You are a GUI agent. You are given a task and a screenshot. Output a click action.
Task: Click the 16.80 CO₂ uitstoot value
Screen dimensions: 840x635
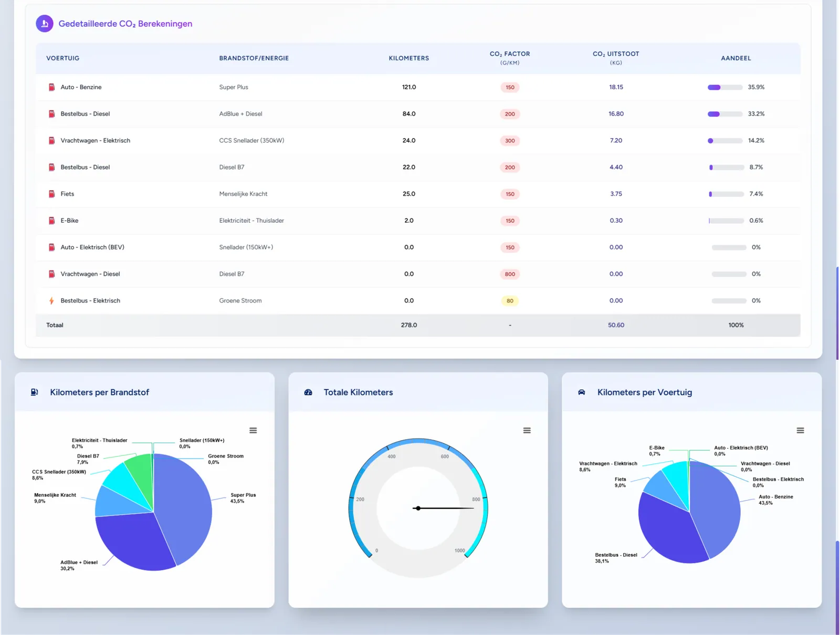coord(616,114)
